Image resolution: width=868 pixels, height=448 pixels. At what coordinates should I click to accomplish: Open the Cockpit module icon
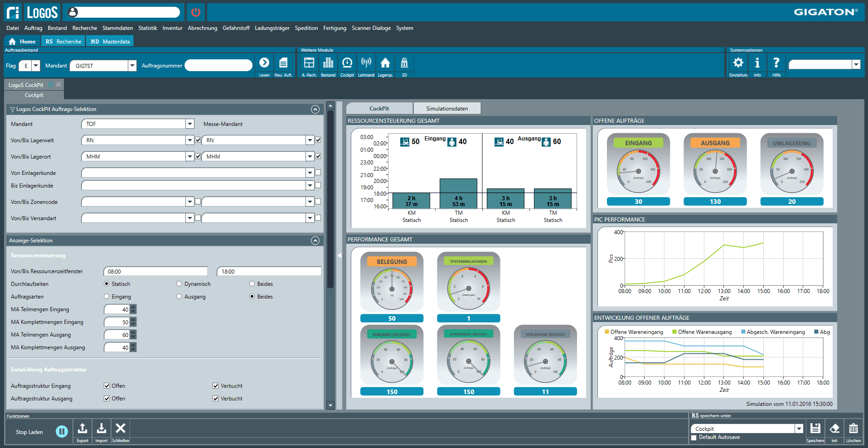[347, 63]
